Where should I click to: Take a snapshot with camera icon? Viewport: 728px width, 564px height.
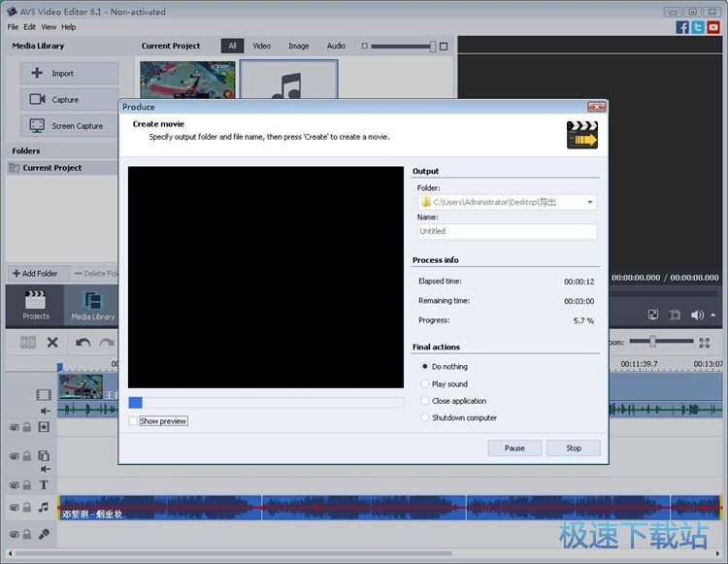tap(675, 315)
